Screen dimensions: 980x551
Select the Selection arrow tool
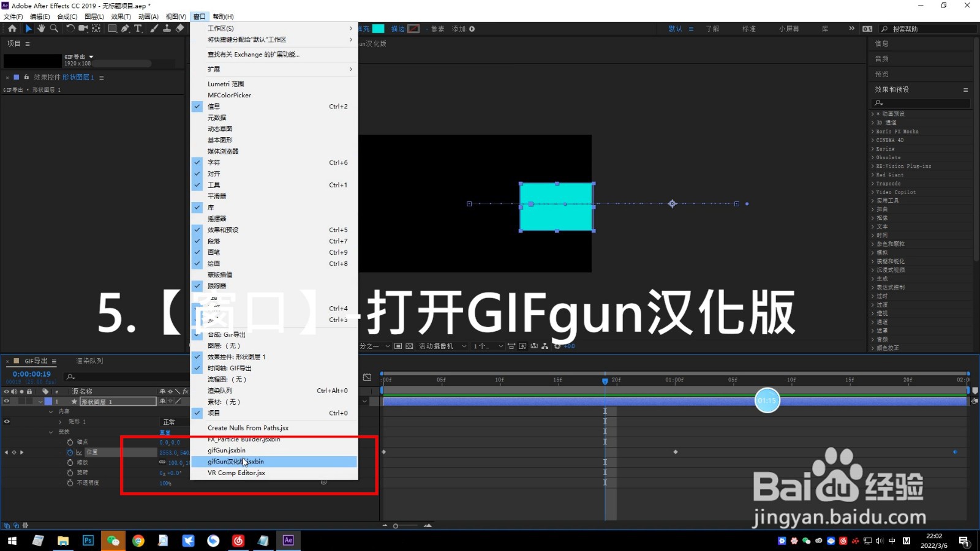coord(28,28)
